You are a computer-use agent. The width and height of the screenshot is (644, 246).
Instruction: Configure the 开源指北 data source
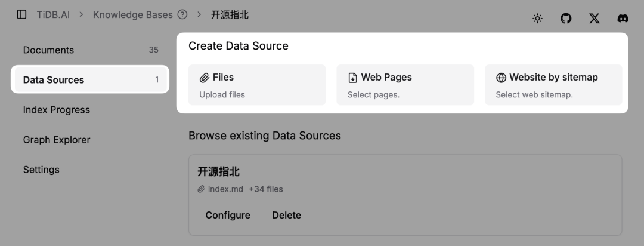pyautogui.click(x=228, y=215)
